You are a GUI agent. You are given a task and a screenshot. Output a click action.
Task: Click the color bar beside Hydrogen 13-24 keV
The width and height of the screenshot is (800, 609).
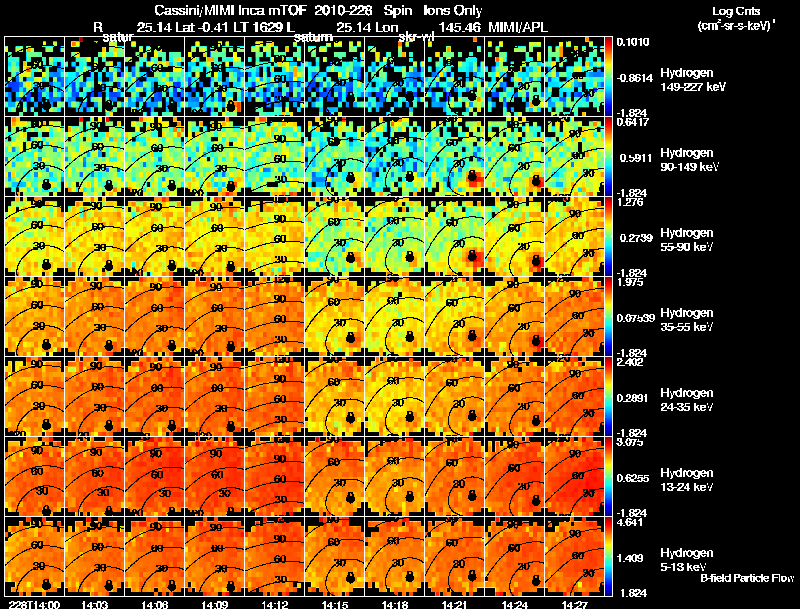(609, 477)
